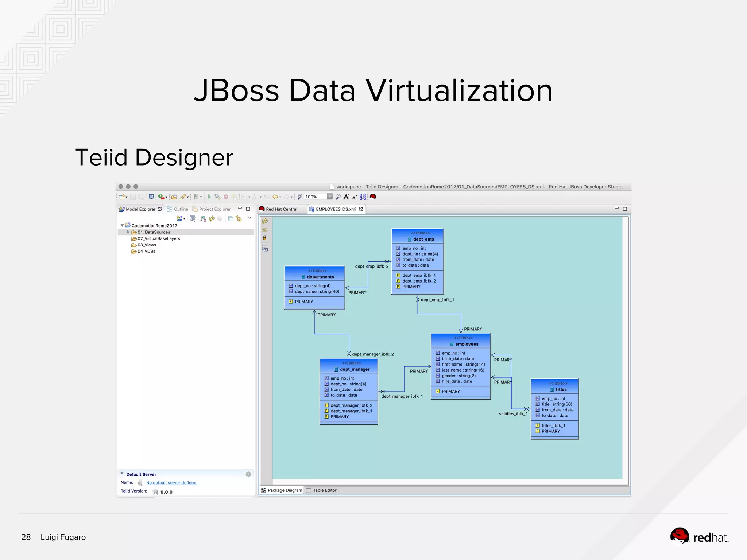Click the Zoom Out magnifier icon
This screenshot has height=560, width=747.
tap(338, 197)
